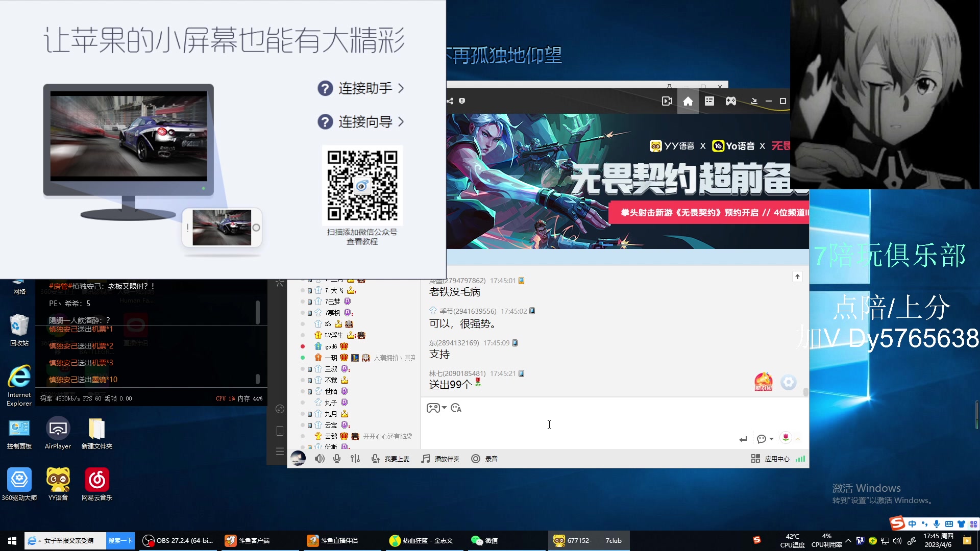Screen dimensions: 980x551
Task: Click the YY report shield icon
Action: tap(462, 101)
